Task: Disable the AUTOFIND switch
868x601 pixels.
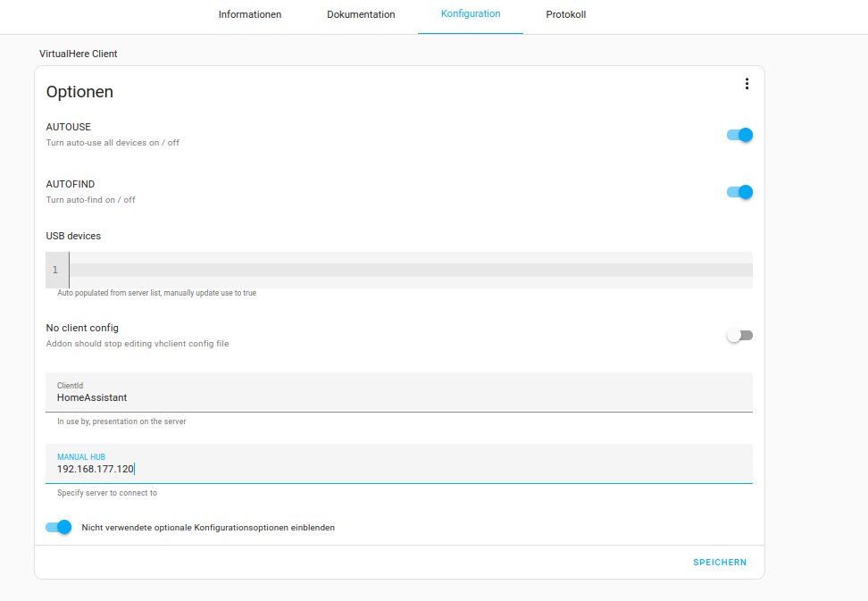Action: 739,192
